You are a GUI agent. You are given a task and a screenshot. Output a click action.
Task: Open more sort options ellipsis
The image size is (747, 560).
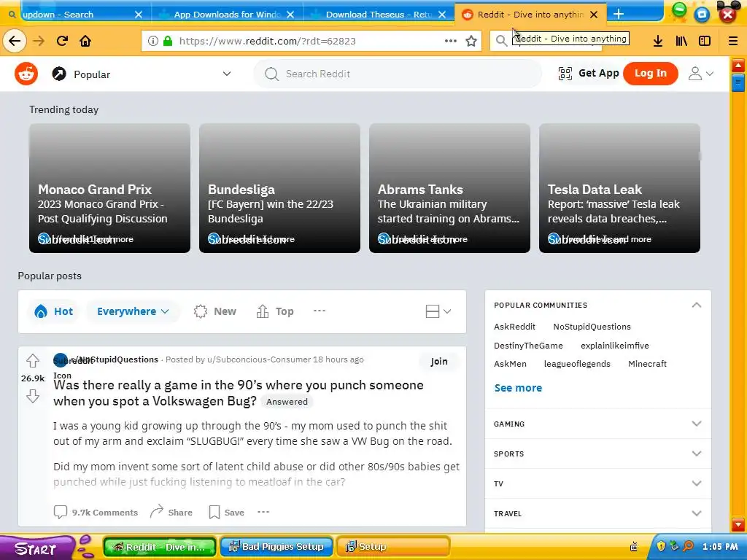click(320, 311)
